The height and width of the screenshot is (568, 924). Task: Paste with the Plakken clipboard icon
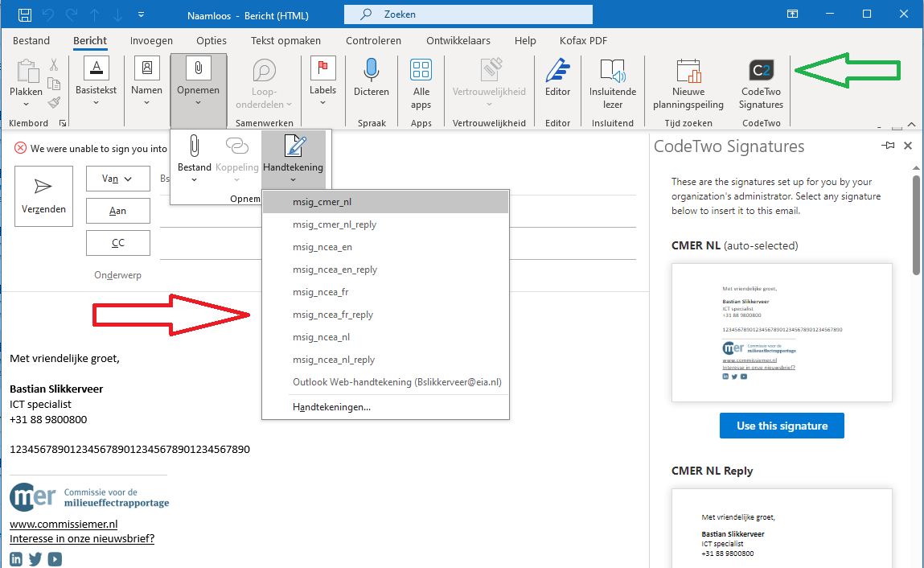click(26, 72)
